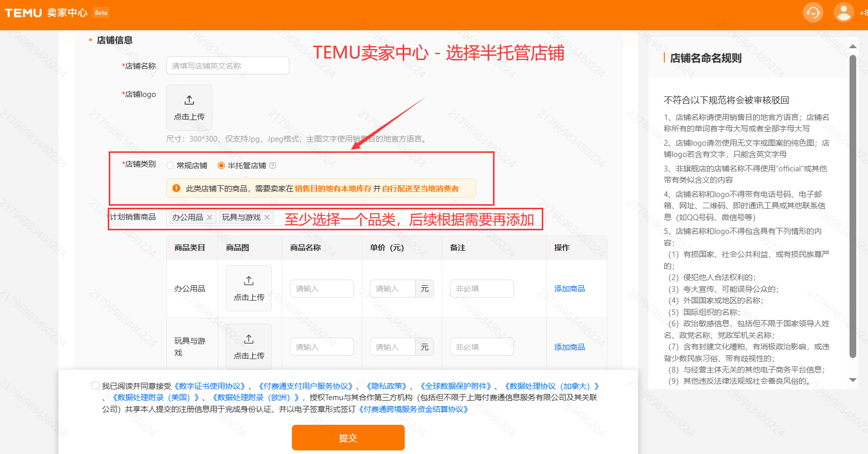868x454 pixels.
Task: Open the 数字证书使用协议 link
Action: (211, 386)
